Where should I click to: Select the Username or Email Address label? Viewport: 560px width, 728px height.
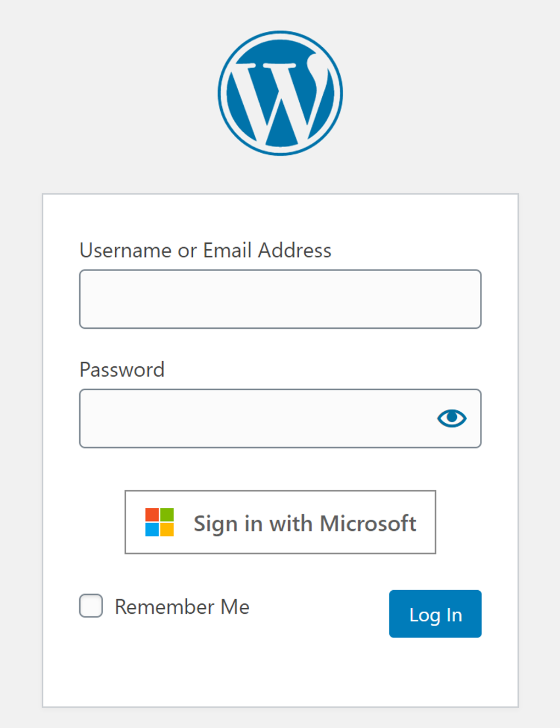pyautogui.click(x=205, y=250)
